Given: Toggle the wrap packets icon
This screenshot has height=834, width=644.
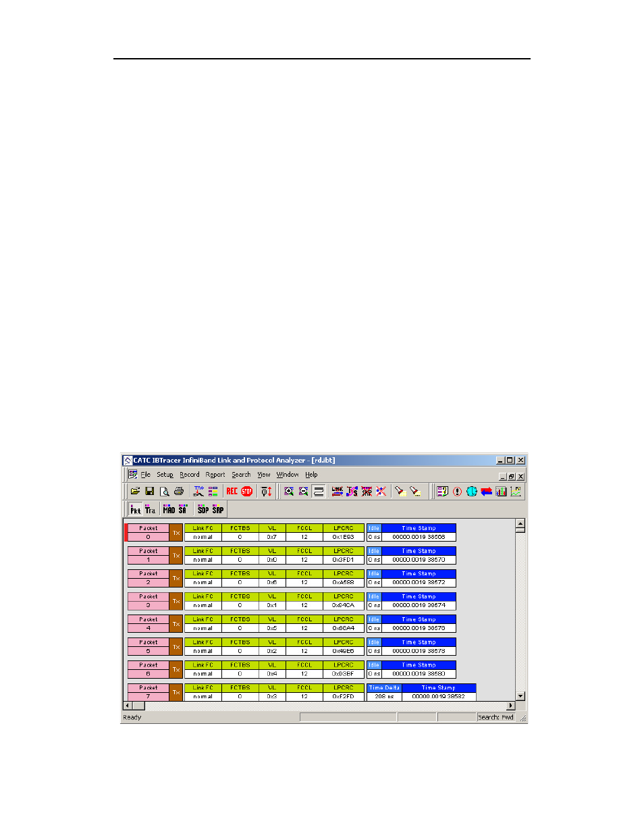Looking at the screenshot, I should pyautogui.click(x=319, y=492).
